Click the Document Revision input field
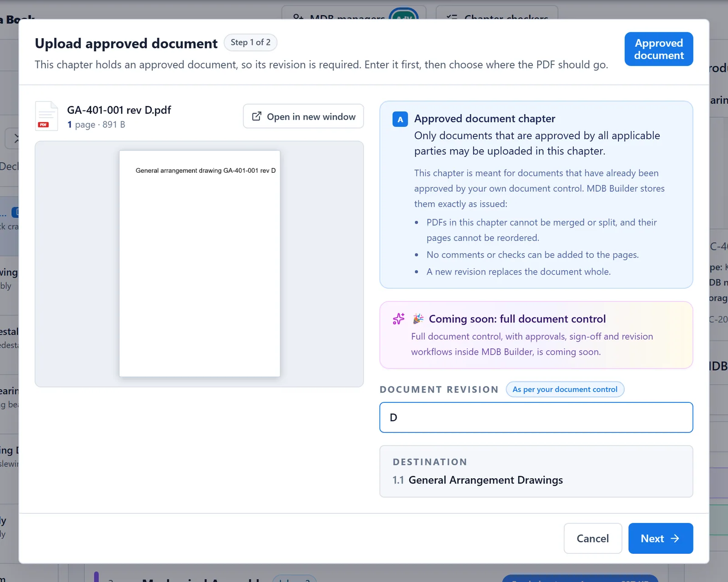Screen dimensions: 728x582 536,417
